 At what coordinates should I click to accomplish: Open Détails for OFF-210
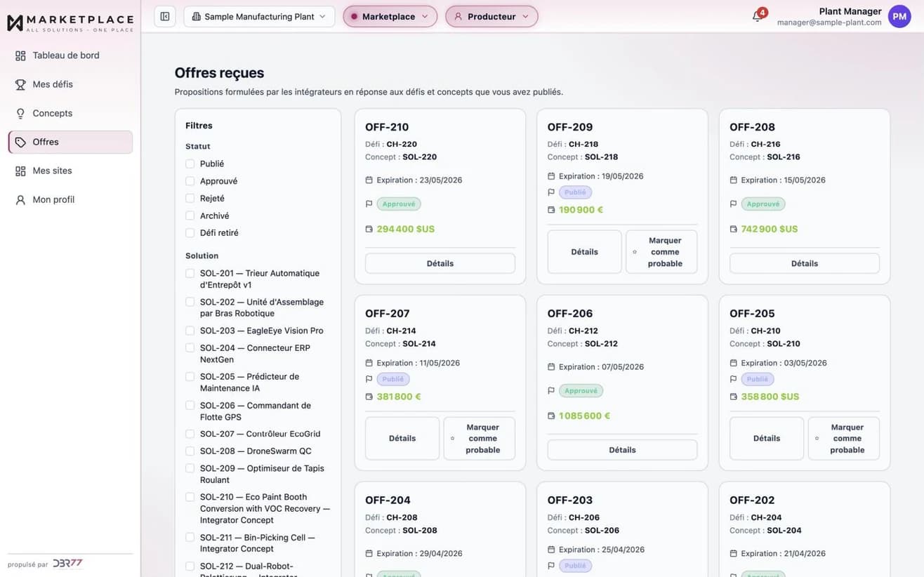440,263
